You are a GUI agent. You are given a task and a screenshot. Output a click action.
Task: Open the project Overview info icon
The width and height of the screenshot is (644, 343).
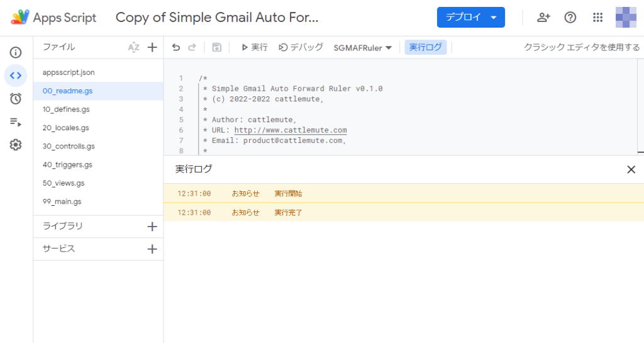coord(16,53)
